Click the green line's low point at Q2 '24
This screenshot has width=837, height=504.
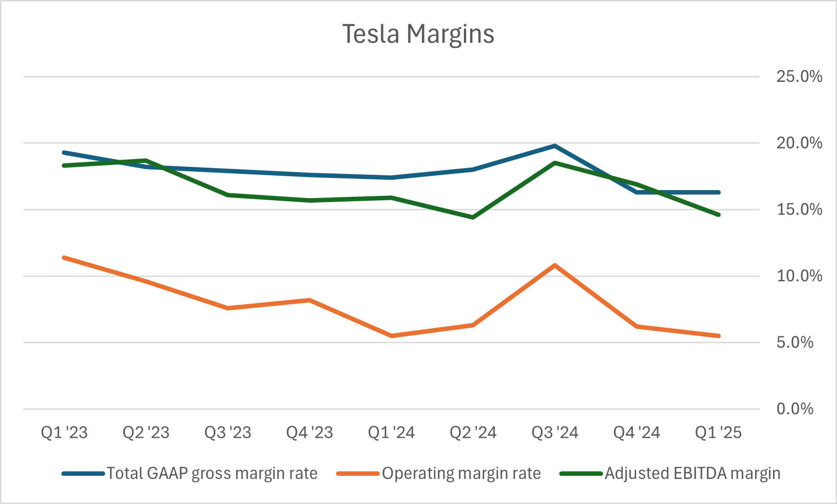coord(473,217)
